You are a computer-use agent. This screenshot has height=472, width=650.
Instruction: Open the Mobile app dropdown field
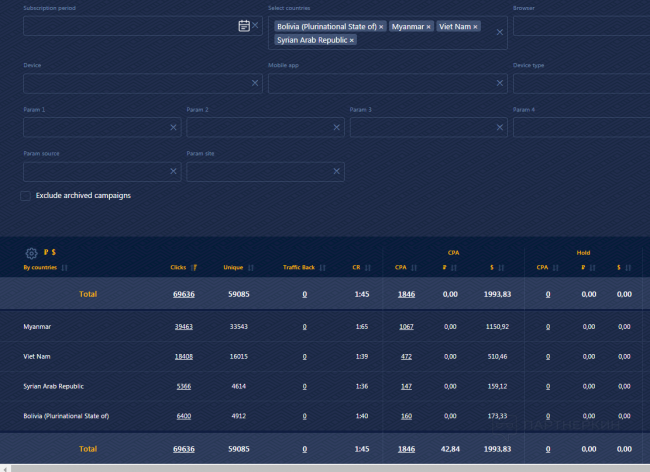[x=380, y=83]
